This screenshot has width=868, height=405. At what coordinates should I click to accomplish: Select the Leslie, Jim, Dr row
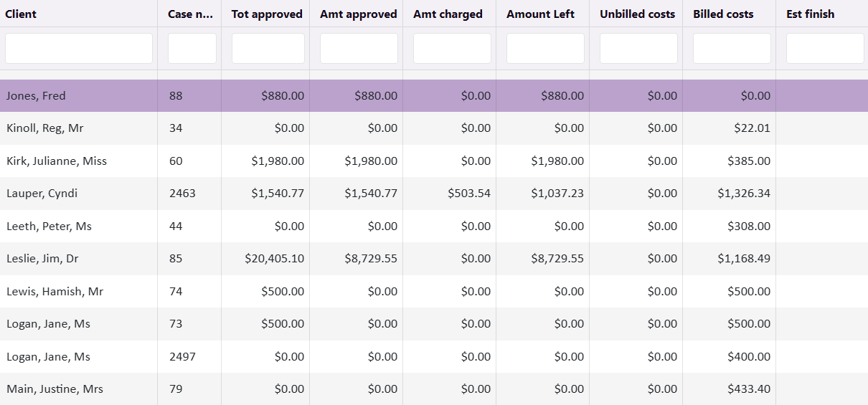(x=42, y=259)
